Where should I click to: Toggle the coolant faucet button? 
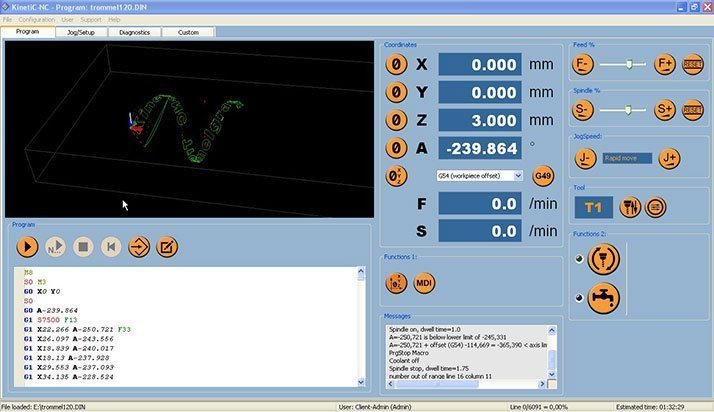604,297
